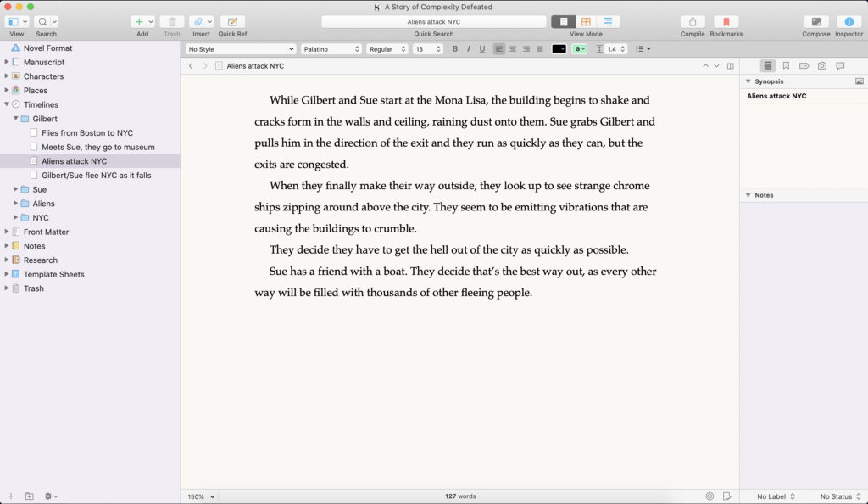
Task: Open the Palatino font dropdown
Action: 331,49
